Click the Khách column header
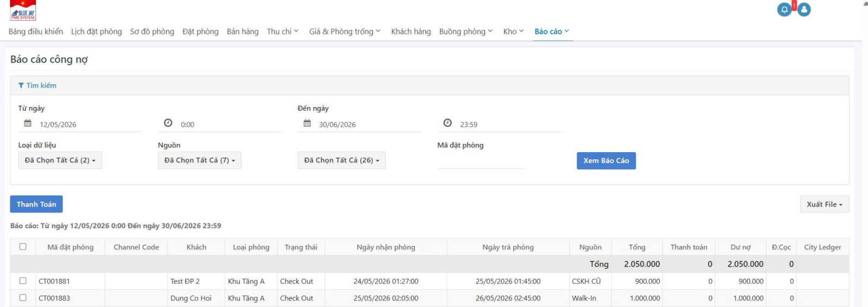This screenshot has width=868, height=307. (196, 247)
